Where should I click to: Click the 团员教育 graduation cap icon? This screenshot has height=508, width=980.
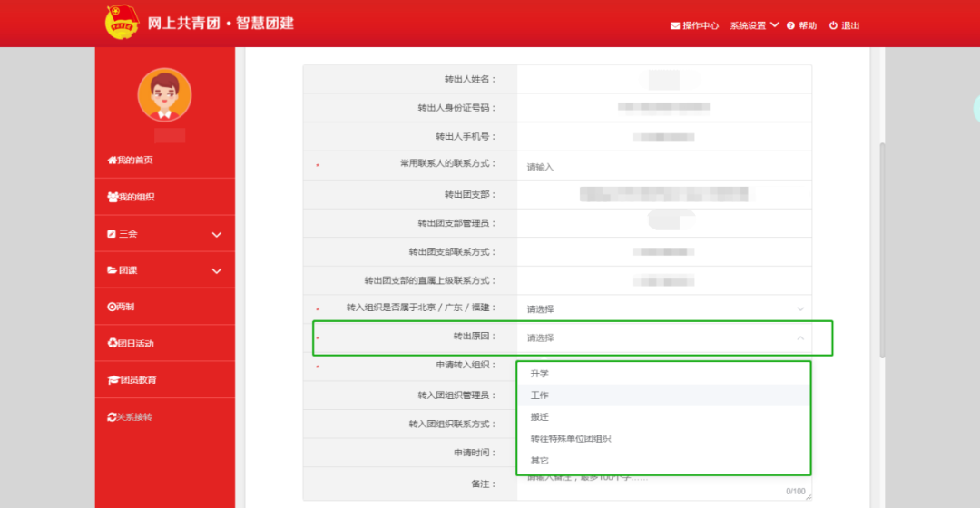113,380
